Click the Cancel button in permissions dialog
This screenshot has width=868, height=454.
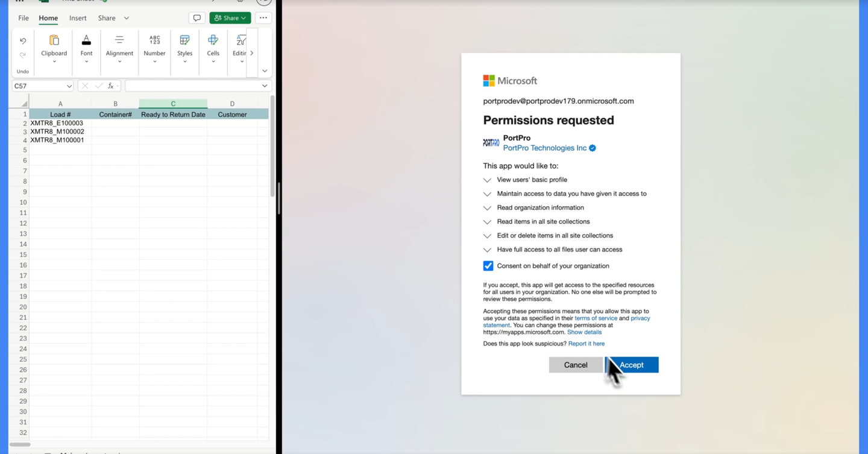[x=576, y=365]
